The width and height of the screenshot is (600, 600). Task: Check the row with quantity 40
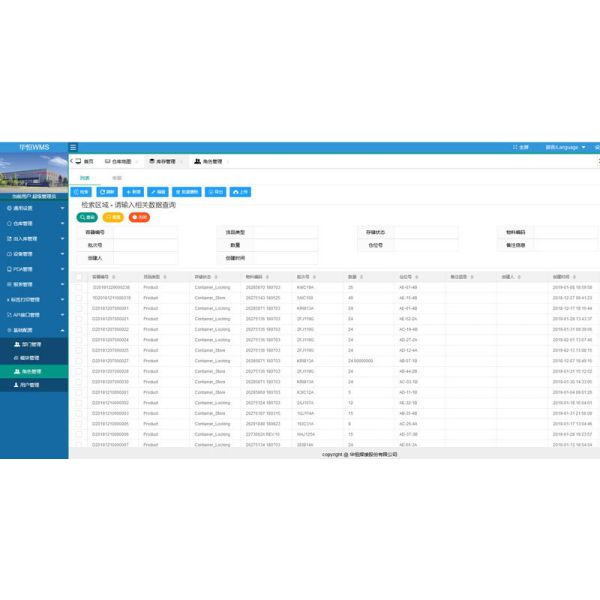click(x=79, y=298)
